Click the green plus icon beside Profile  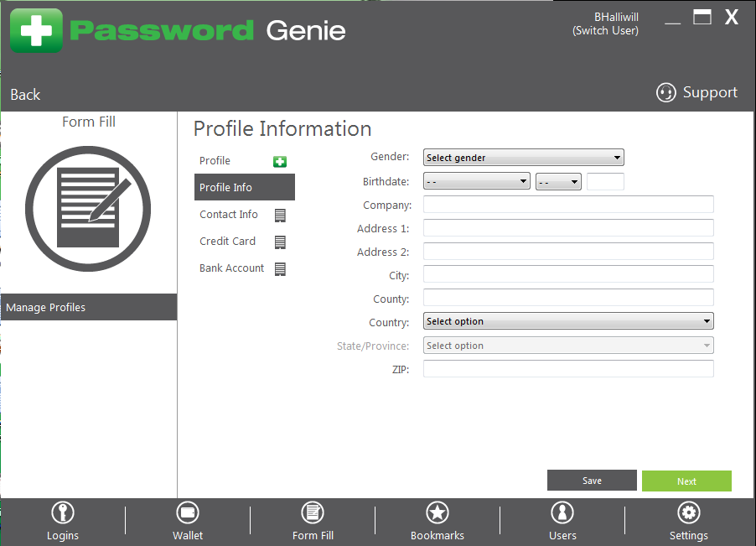280,162
